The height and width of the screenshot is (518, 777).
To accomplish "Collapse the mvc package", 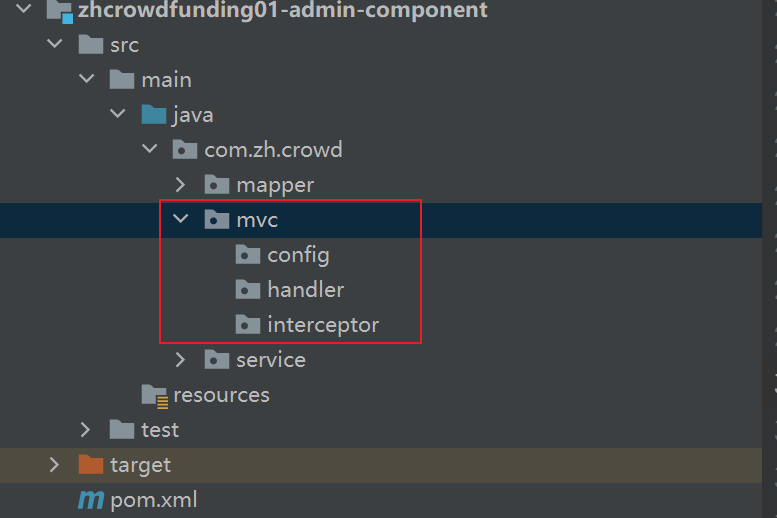I will pos(180,220).
